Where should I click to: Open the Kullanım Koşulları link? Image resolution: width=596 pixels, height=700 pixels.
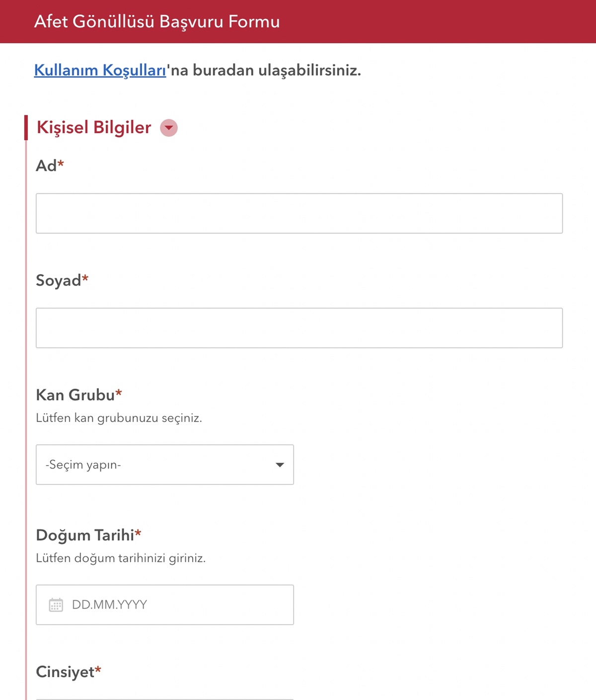point(99,70)
